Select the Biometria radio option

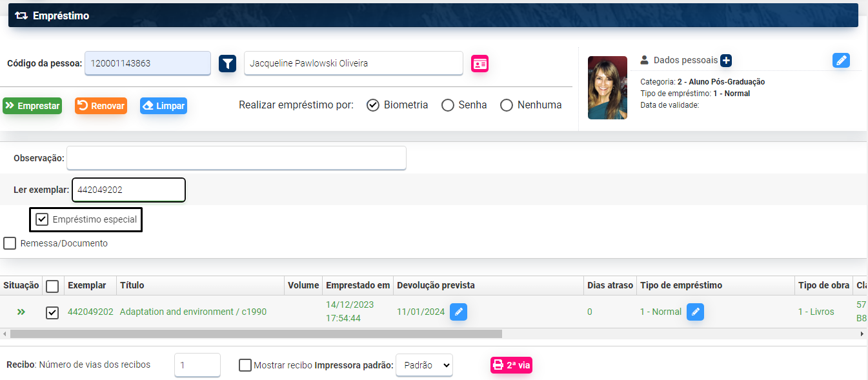point(372,105)
